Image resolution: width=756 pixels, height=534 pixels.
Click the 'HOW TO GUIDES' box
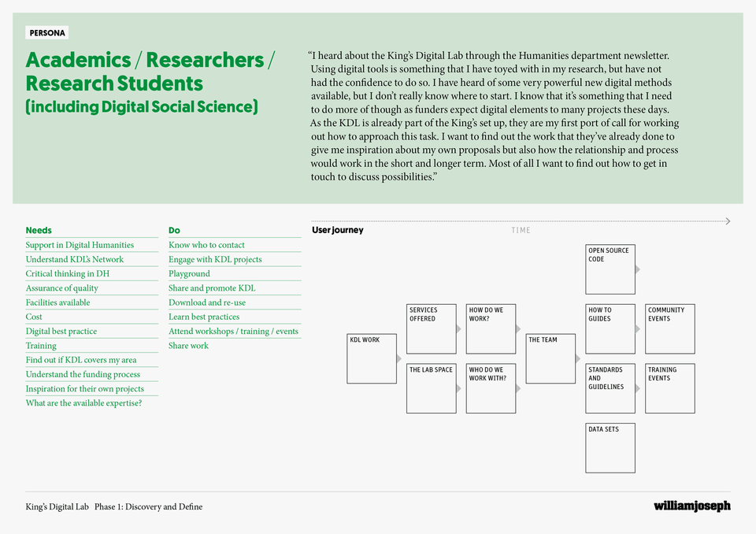coord(610,329)
